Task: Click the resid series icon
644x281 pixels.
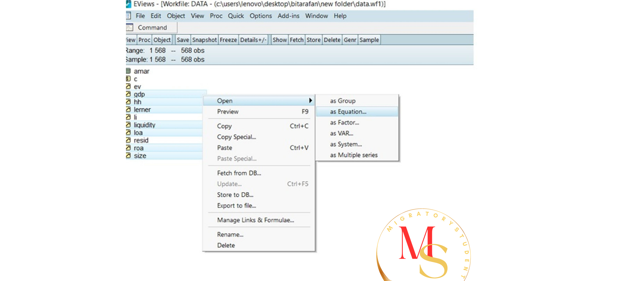Action: [128, 140]
